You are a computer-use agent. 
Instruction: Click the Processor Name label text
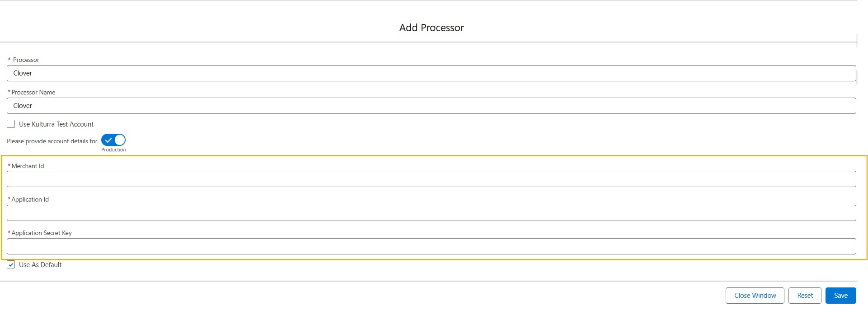click(x=33, y=92)
